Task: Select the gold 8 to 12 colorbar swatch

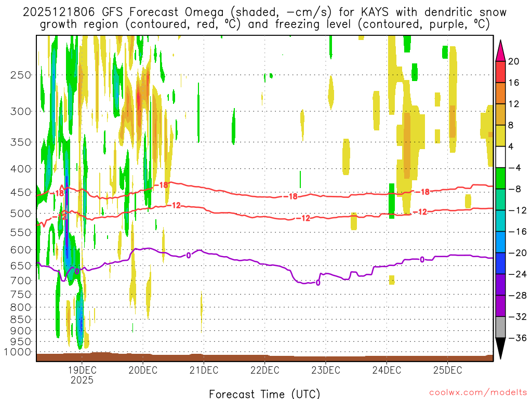Action: click(500, 114)
